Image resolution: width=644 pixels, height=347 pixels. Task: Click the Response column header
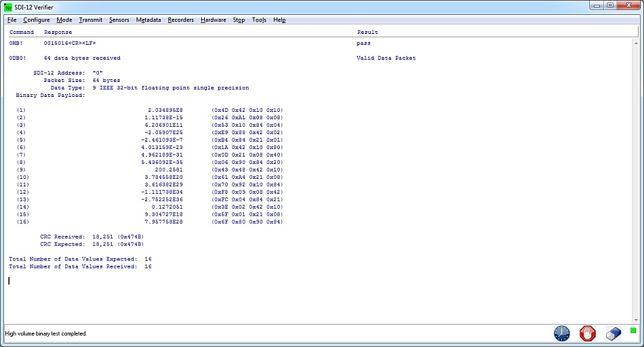pyautogui.click(x=58, y=32)
